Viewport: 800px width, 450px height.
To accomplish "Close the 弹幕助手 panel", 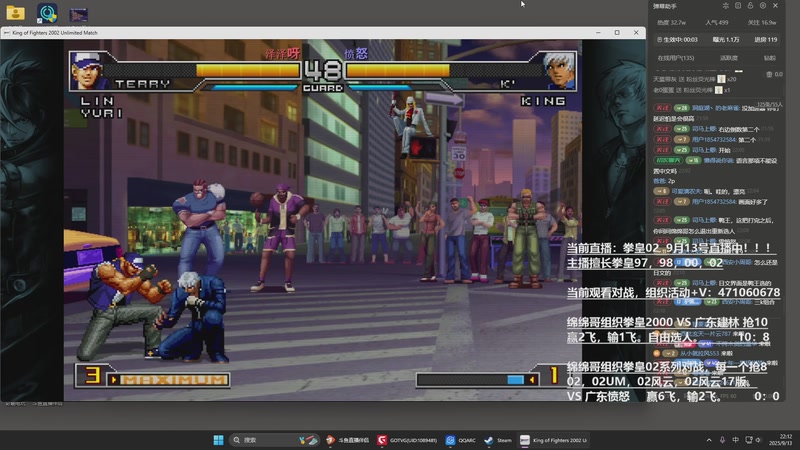I will coord(776,6).
